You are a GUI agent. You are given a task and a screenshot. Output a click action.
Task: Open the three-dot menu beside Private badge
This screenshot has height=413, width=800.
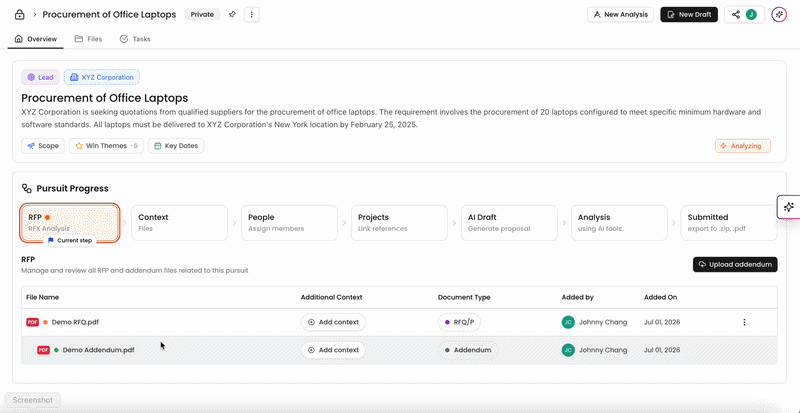[x=252, y=15]
